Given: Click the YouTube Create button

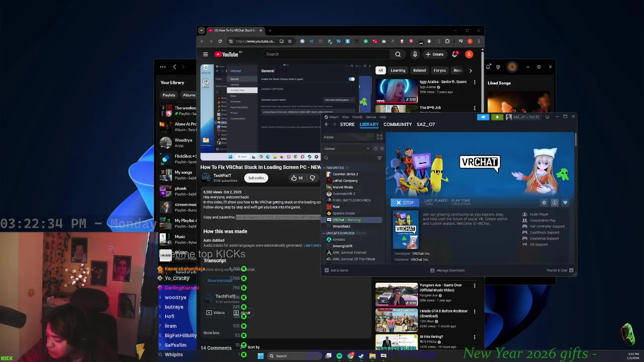Looking at the screenshot, I should 435,54.
